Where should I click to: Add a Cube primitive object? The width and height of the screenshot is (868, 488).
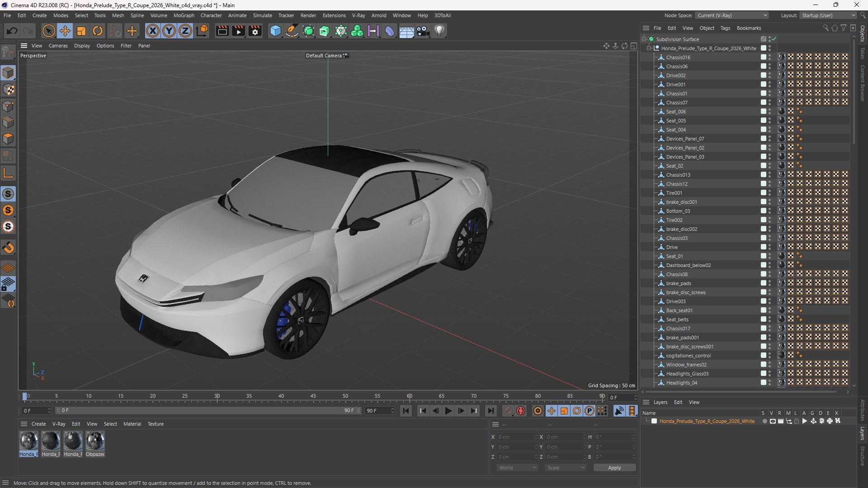[x=275, y=31]
